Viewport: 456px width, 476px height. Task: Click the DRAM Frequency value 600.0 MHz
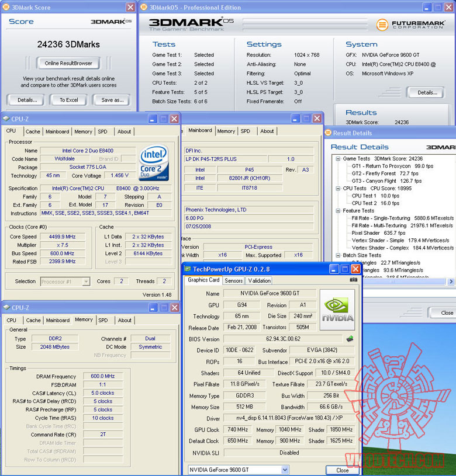[x=103, y=376]
